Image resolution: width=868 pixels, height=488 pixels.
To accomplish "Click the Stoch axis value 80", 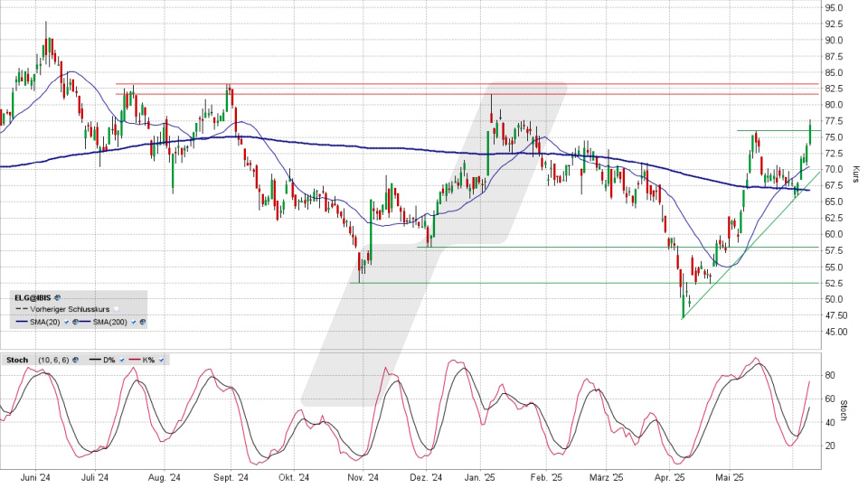I will tap(830, 376).
